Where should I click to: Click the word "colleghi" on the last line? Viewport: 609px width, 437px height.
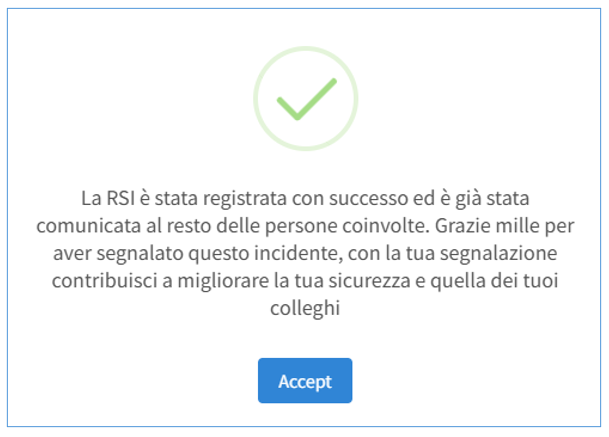(x=304, y=311)
